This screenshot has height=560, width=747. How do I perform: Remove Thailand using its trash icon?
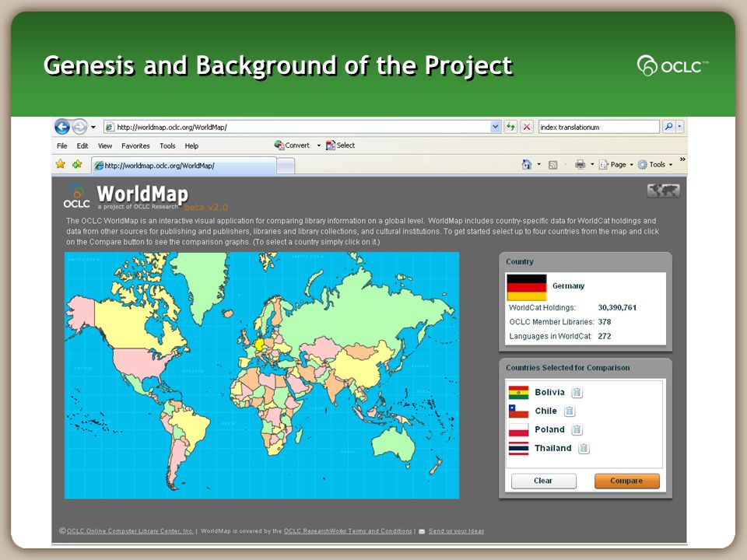click(x=584, y=448)
